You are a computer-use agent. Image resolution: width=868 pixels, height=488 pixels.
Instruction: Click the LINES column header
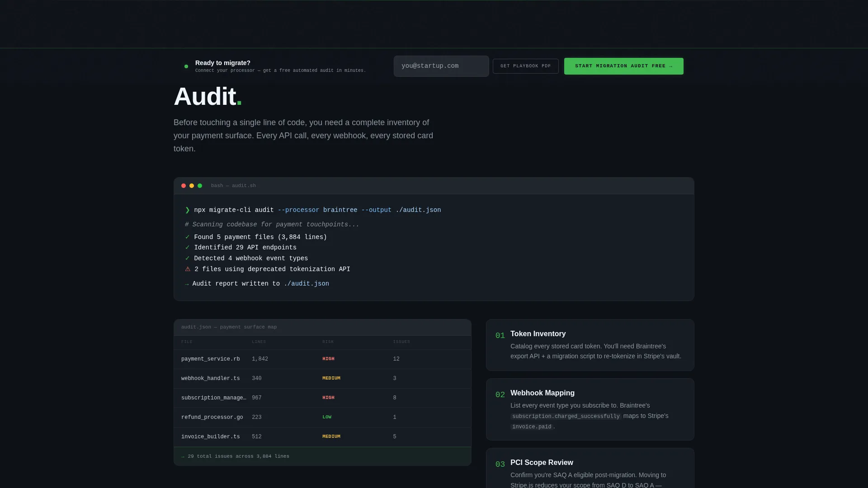tap(259, 342)
